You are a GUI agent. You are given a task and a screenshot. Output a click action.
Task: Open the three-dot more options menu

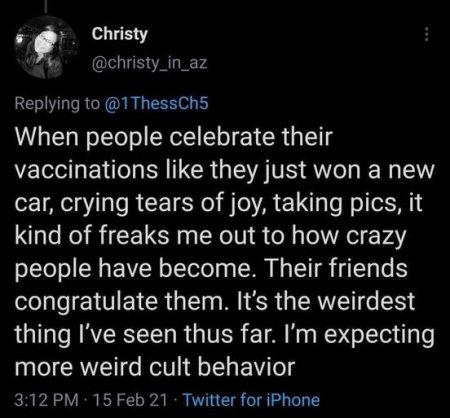click(425, 34)
